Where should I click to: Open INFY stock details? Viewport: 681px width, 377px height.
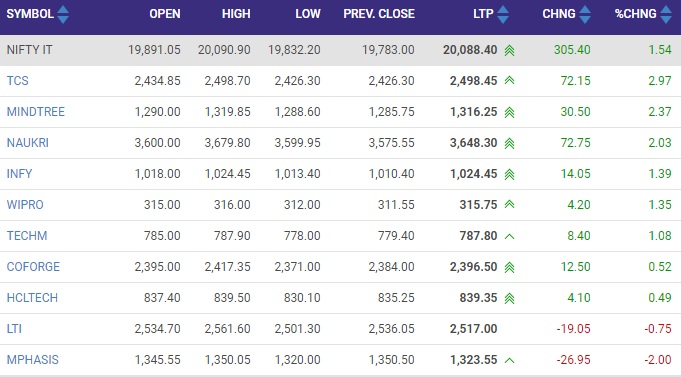[x=19, y=174]
